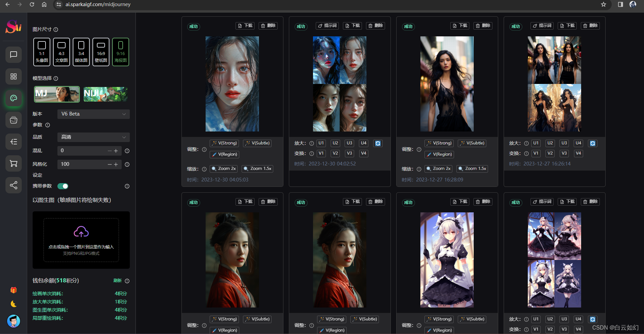Open the 品质 高清 dropdown
Screen dimensions: 644x334
pyautogui.click(x=93, y=137)
